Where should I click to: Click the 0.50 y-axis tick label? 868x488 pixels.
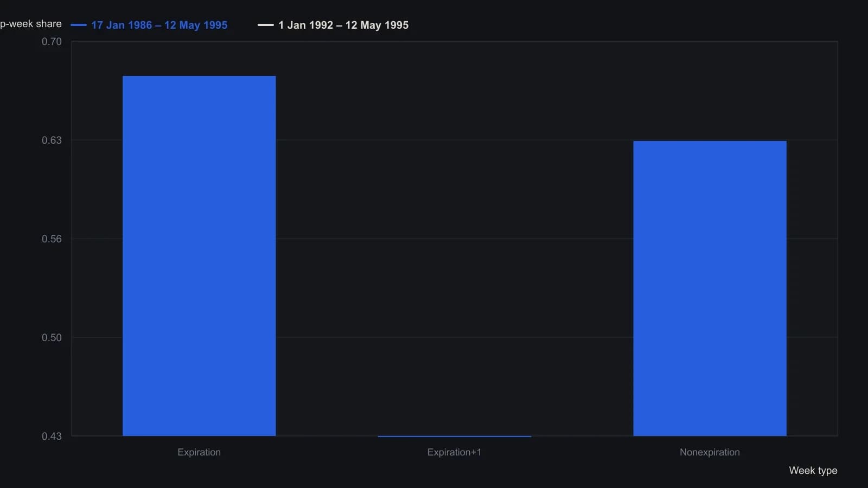52,338
